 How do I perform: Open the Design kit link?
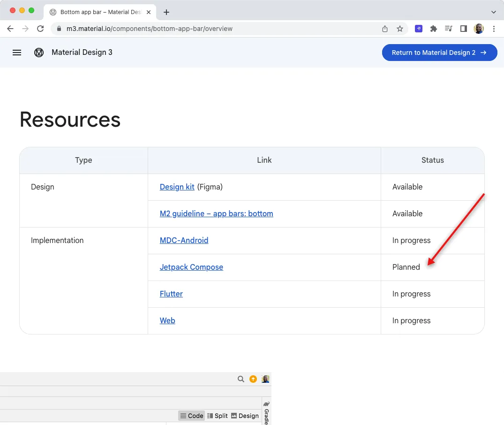[177, 187]
